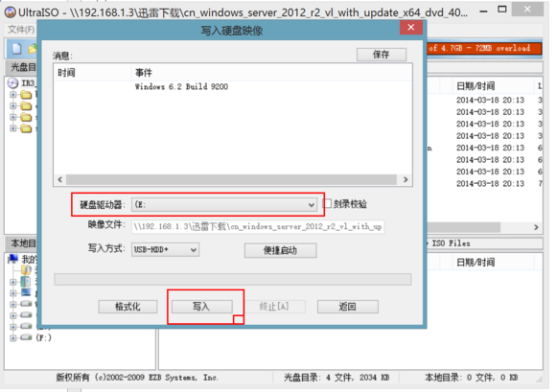Expand the (F:) drive tree node

tap(13, 337)
